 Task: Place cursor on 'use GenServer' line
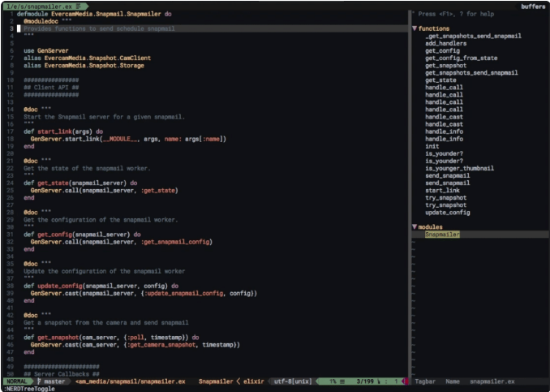(x=46, y=50)
